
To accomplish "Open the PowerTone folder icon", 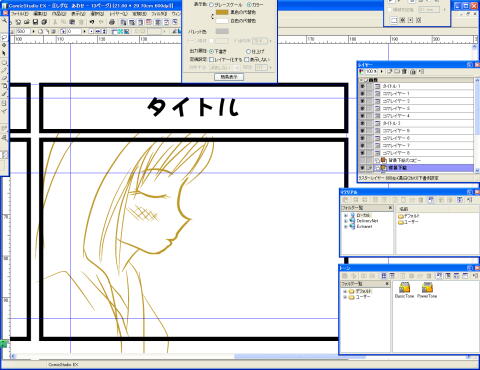I will (427, 287).
